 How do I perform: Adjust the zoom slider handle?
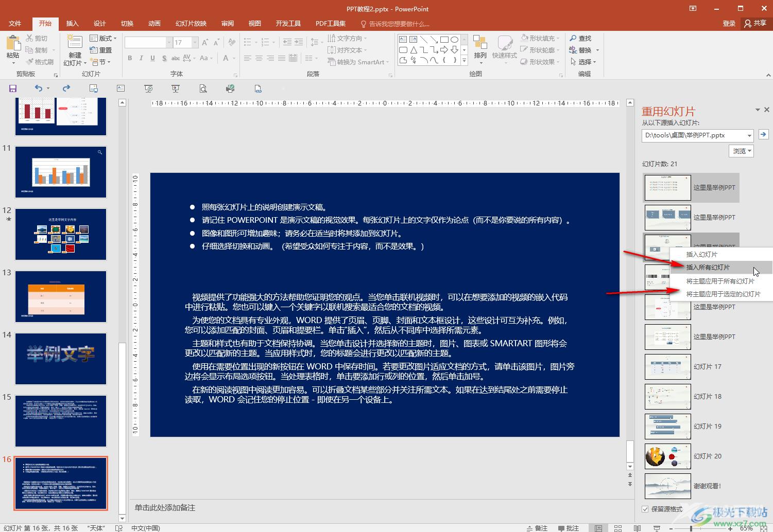click(691, 528)
